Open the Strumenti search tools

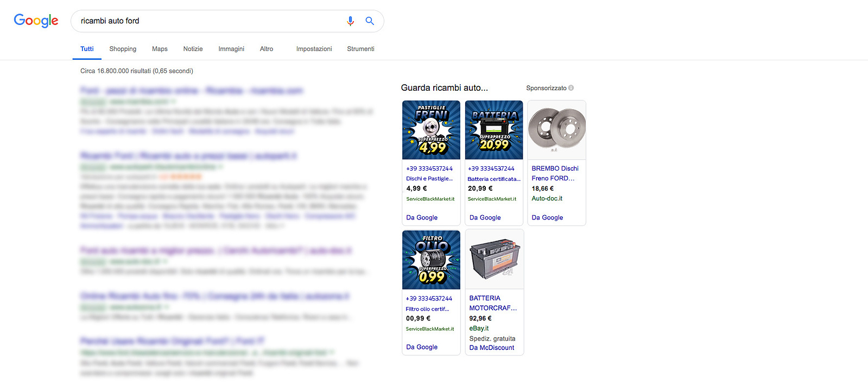click(360, 49)
